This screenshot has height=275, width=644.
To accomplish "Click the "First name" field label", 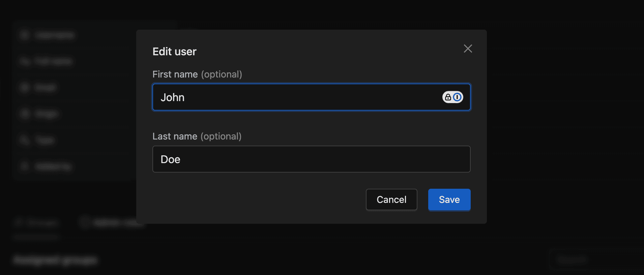I will [x=175, y=74].
